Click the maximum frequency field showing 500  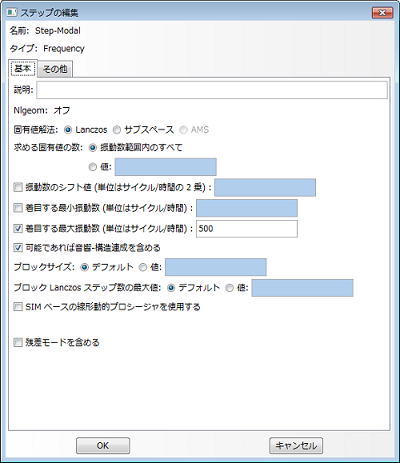(x=247, y=229)
